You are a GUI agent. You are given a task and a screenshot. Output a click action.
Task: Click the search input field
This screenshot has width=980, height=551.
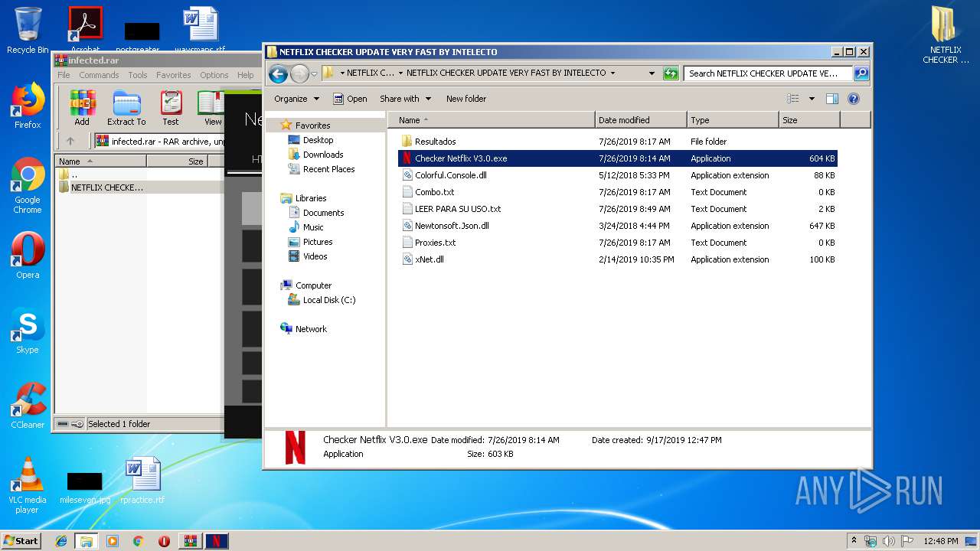pos(768,73)
